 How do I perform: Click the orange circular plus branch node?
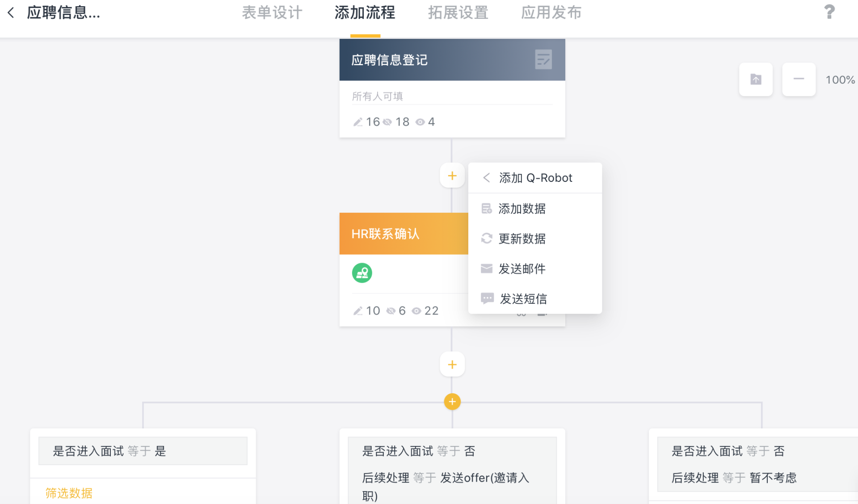(x=452, y=402)
